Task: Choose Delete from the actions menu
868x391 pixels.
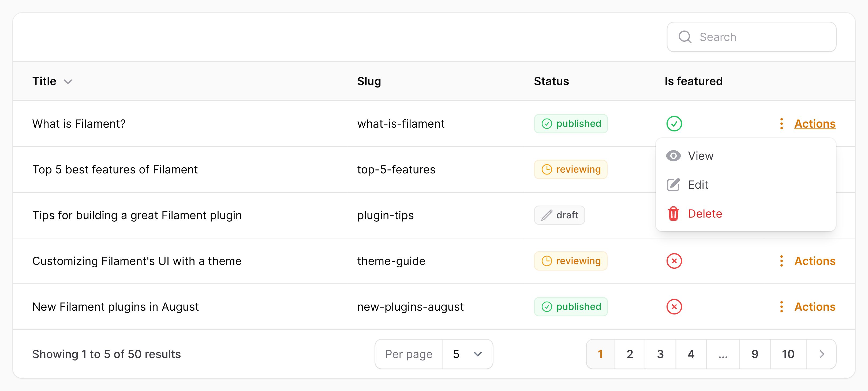Action: click(x=746, y=214)
